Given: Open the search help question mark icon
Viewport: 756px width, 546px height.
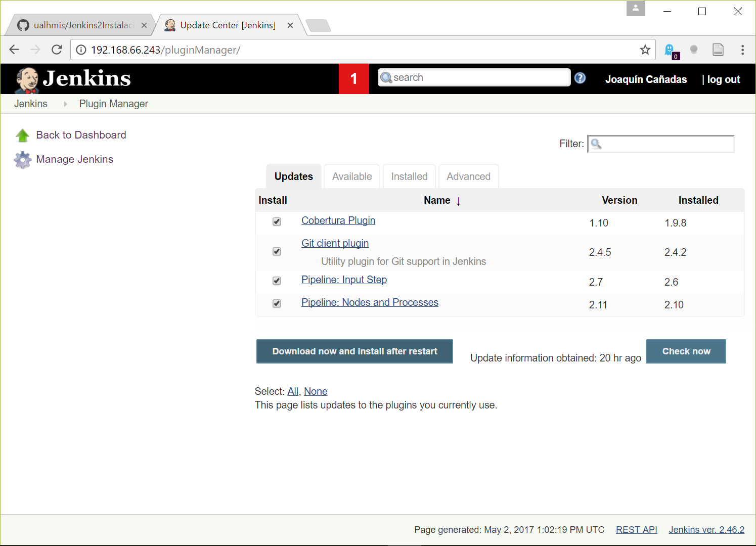Looking at the screenshot, I should 580,78.
